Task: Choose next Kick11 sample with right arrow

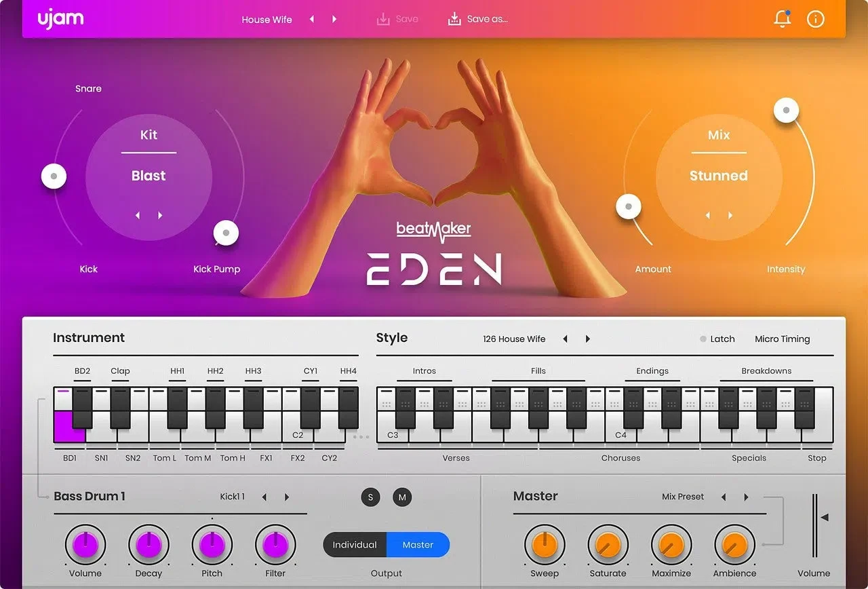Action: (x=287, y=497)
